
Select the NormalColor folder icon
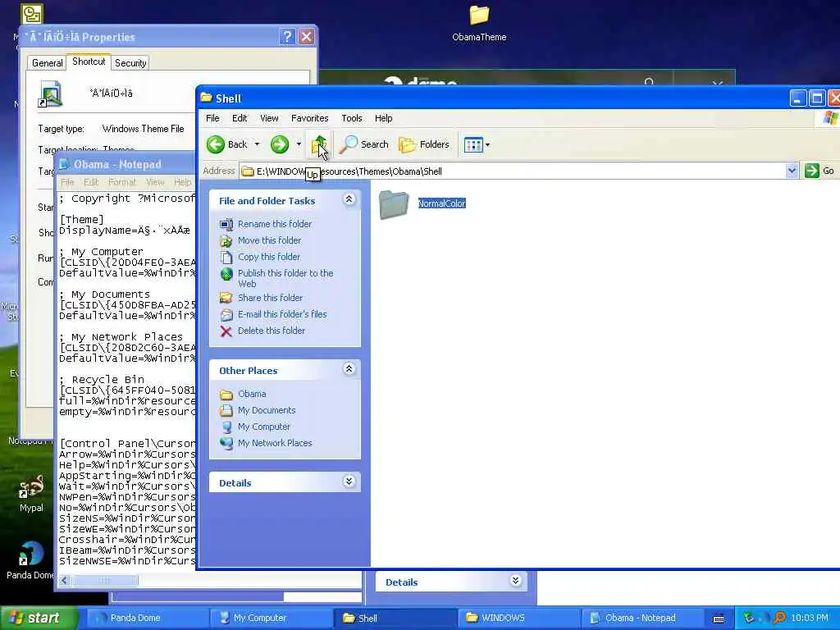tap(394, 204)
